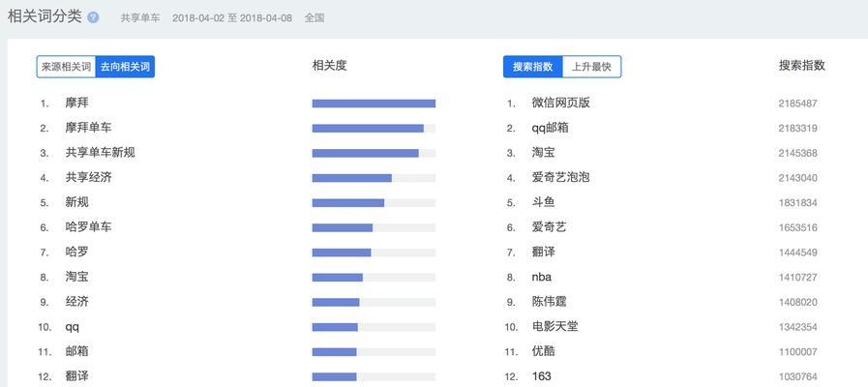This screenshot has width=868, height=387.
Task: Open related keyword 摩拜
Action: [76, 103]
